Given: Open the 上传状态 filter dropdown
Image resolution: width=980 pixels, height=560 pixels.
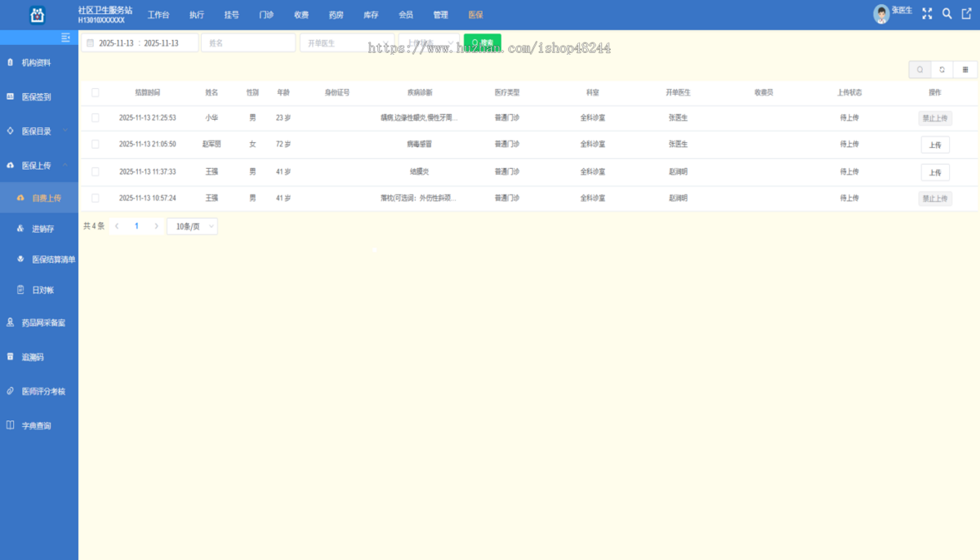Looking at the screenshot, I should pos(429,42).
